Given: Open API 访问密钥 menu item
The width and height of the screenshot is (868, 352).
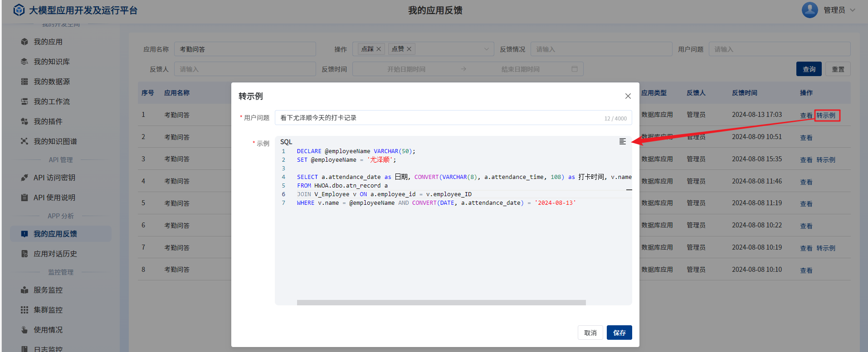Looking at the screenshot, I should [x=54, y=178].
